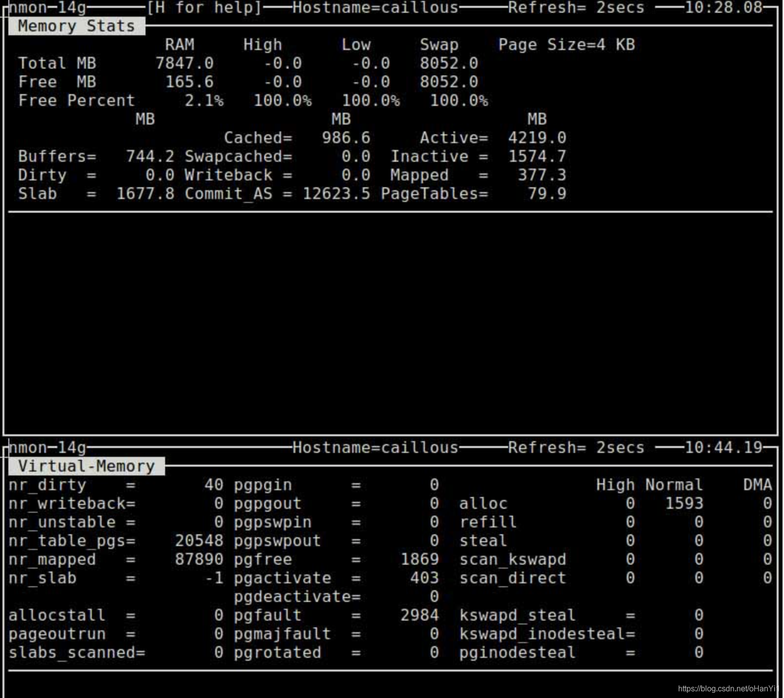
Task: Select the Normal column header
Action: click(x=674, y=485)
